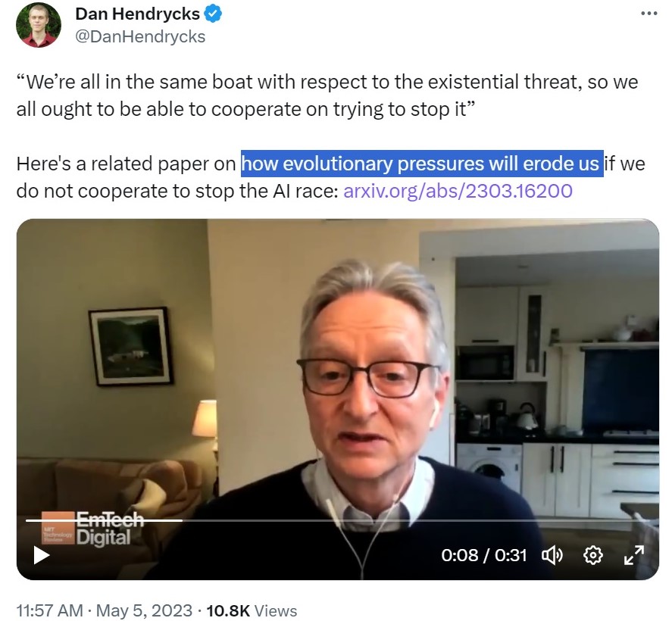Mute the video volume
The height and width of the screenshot is (621, 672).
552,555
